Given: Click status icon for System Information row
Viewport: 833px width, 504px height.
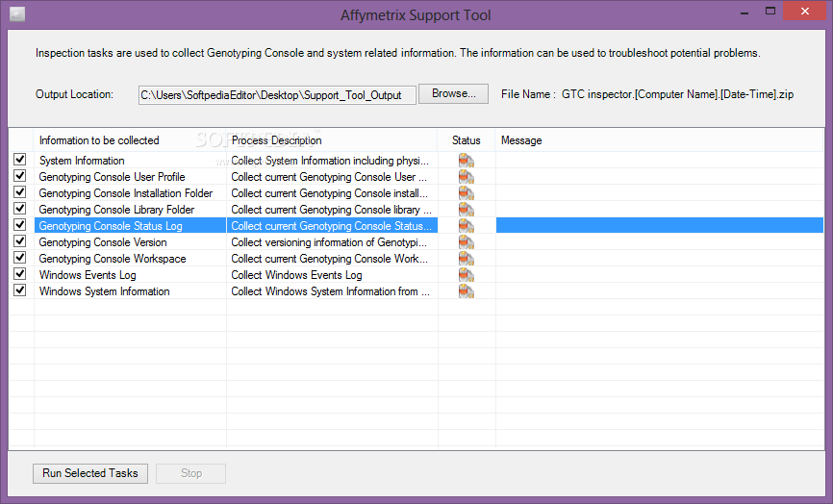Looking at the screenshot, I should 466,161.
